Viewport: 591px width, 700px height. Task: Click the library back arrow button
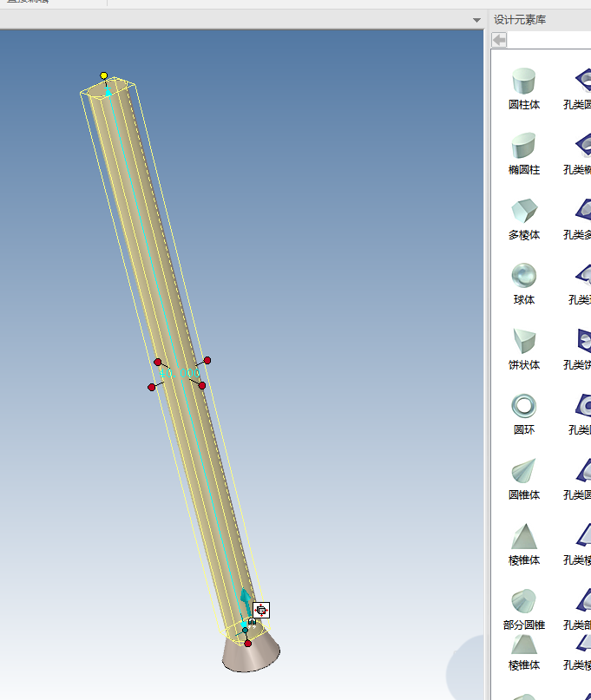pyautogui.click(x=499, y=40)
